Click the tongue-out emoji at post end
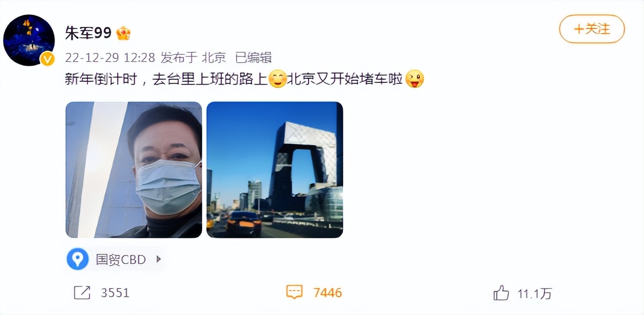 pos(414,79)
